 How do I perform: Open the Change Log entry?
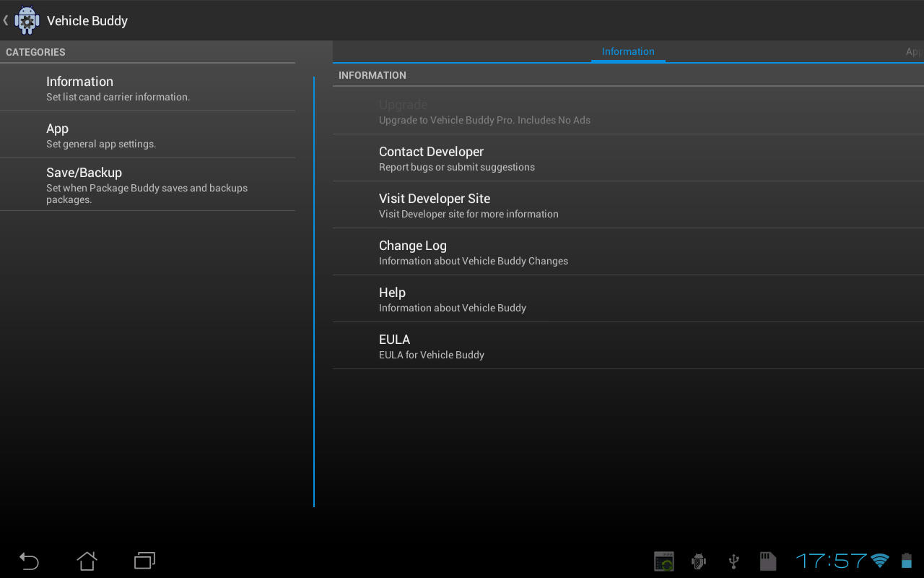pos(628,251)
